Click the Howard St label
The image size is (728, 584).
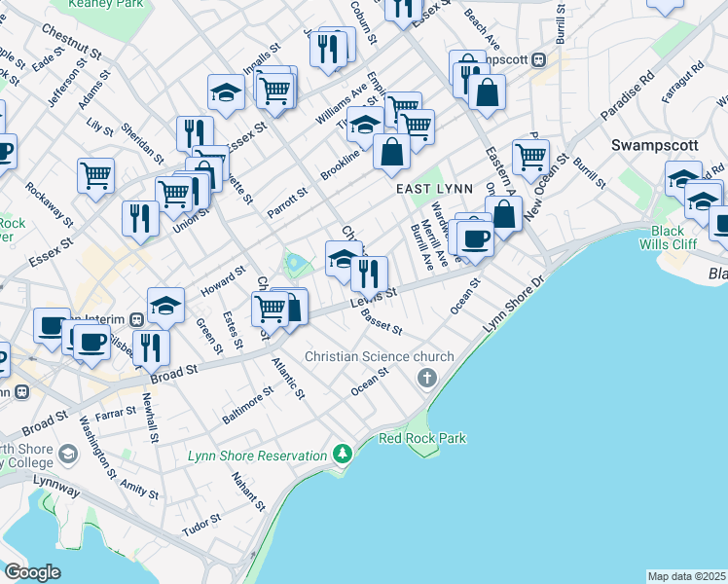click(223, 281)
